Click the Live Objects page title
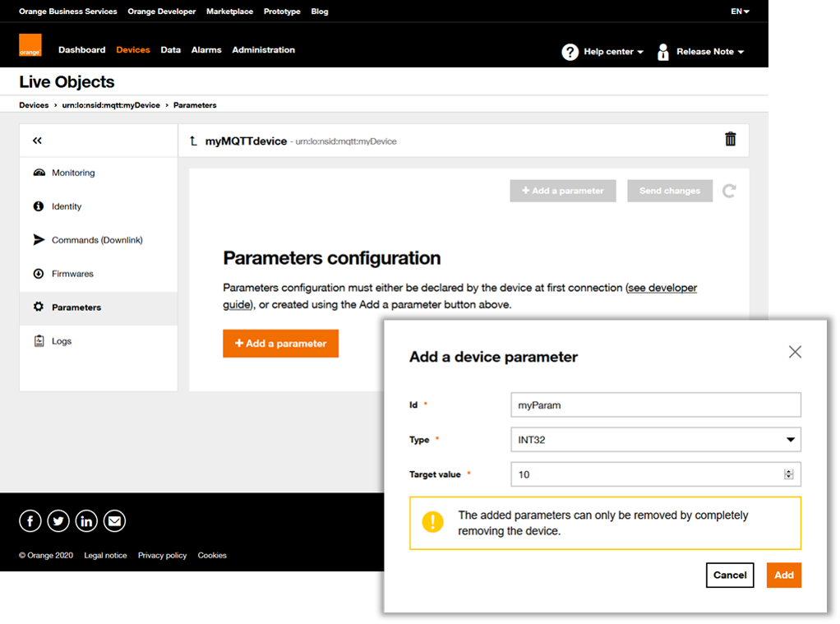 (x=67, y=82)
